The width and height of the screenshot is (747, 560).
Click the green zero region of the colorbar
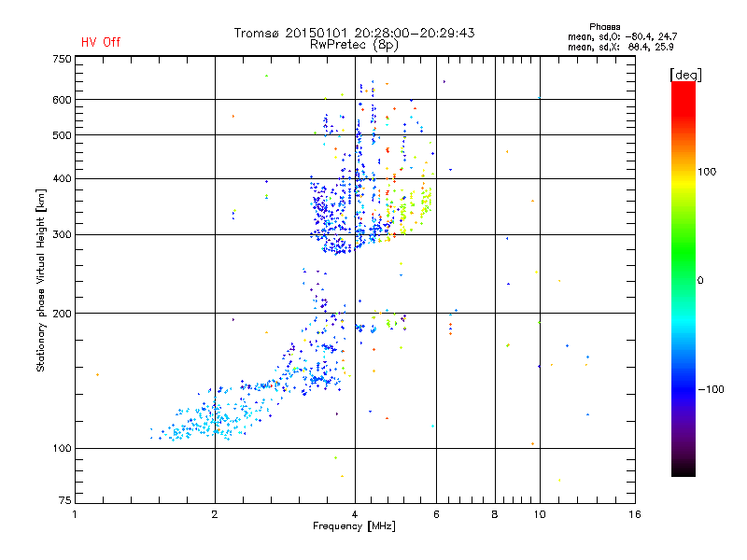click(x=684, y=279)
